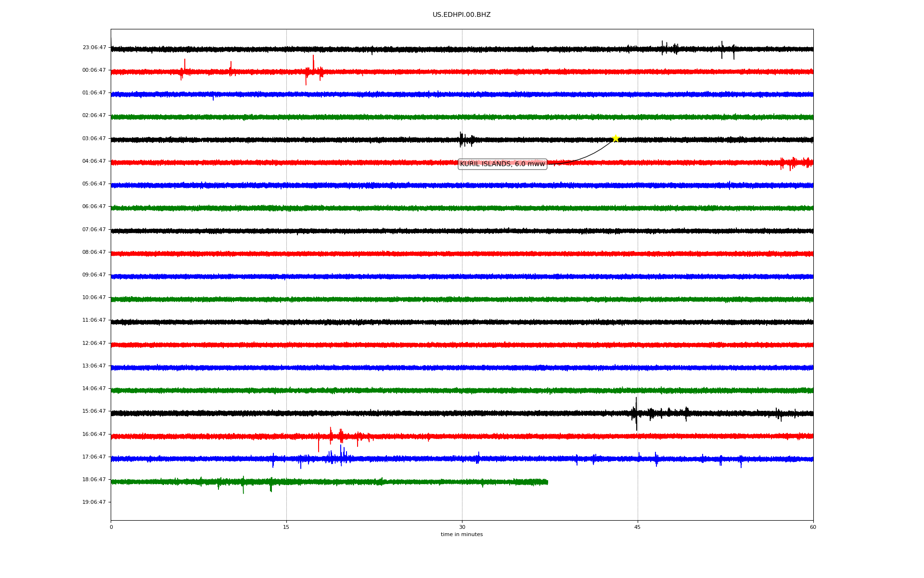Screen dimensions: 924x578
Task: Select the KURIL ISLANDS, 6.0 mww annotation
Action: coord(502,164)
